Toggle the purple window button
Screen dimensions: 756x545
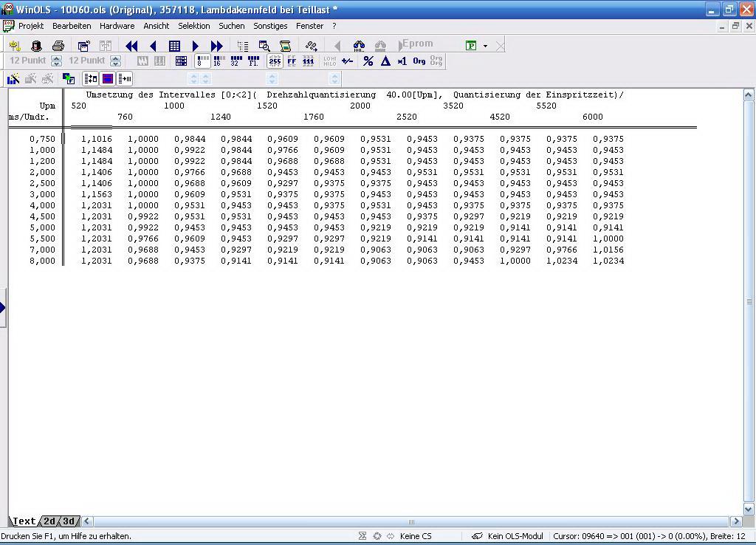tap(108, 78)
